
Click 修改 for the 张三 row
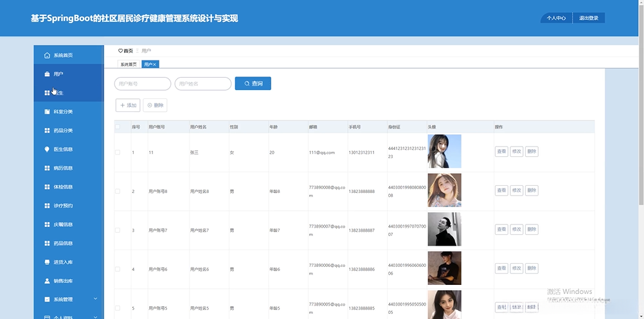coord(516,151)
